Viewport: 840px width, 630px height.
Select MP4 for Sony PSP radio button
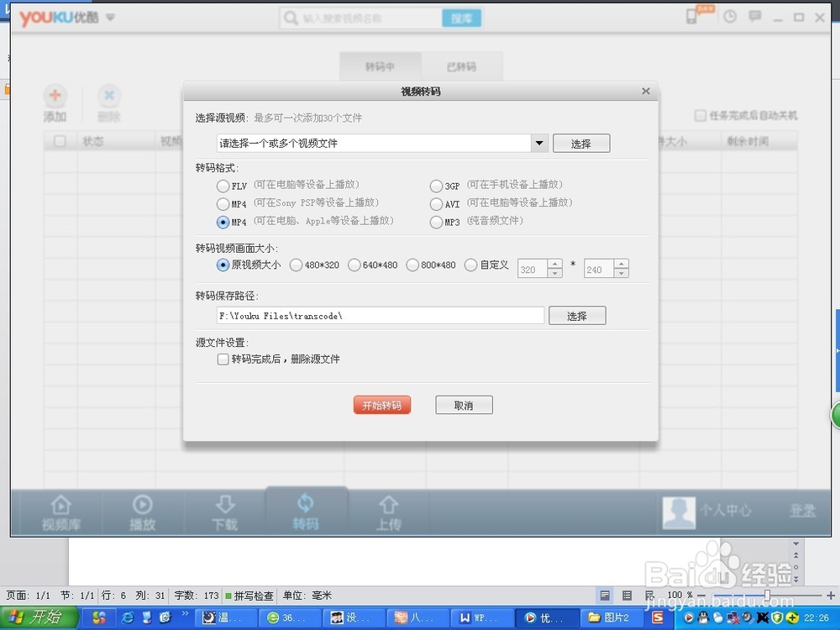click(223, 204)
